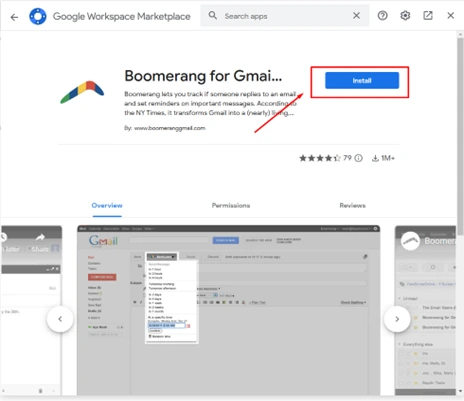Image resolution: width=464 pixels, height=401 pixels.
Task: Click the Boomerang for Gmai... title
Action: (x=203, y=76)
